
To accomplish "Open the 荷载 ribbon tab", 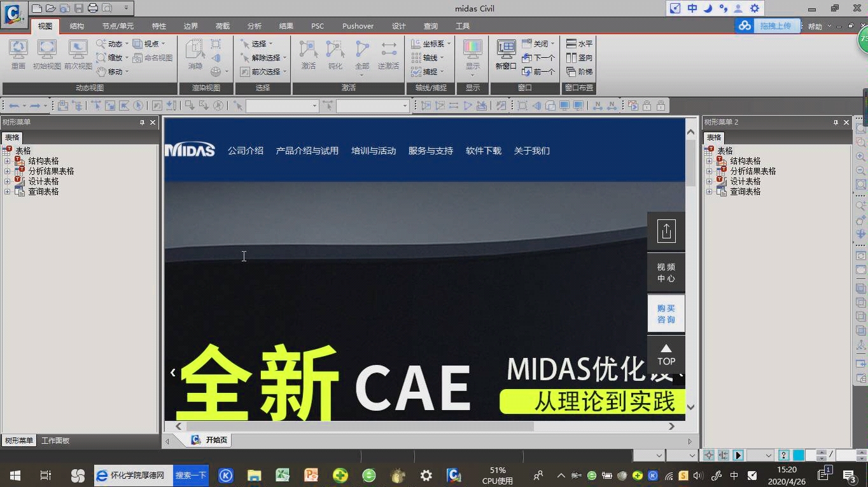I will click(223, 26).
